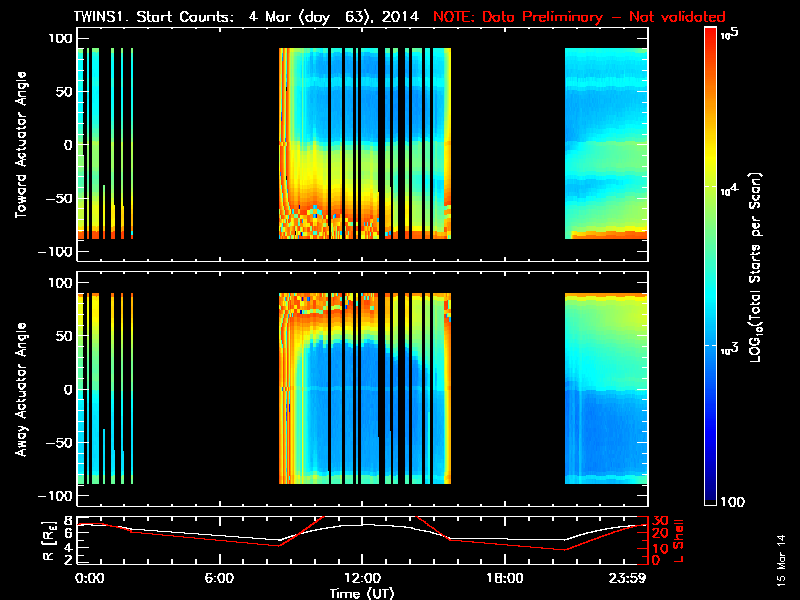
Task: Click the 18:00 time tick label
Action: pyautogui.click(x=504, y=578)
